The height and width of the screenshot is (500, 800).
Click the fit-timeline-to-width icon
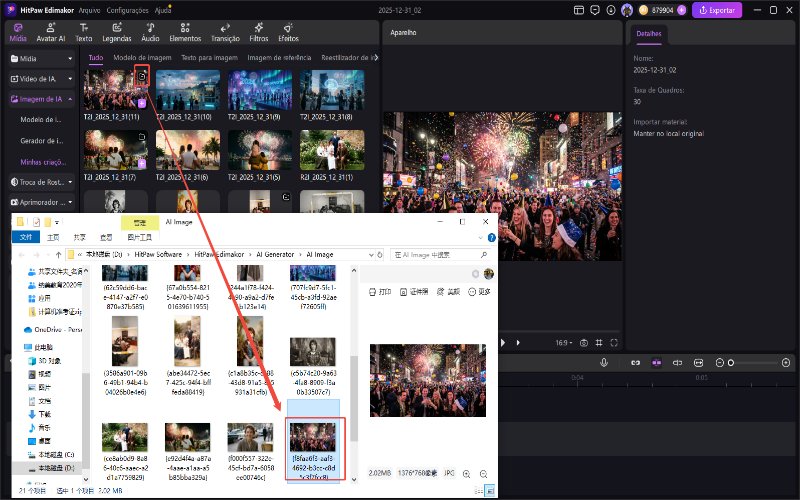point(698,362)
